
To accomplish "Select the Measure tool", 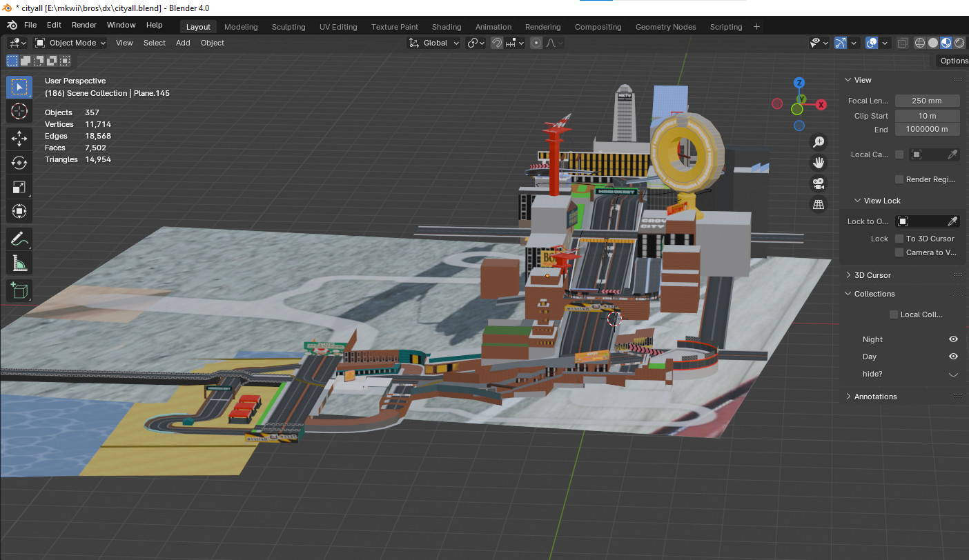I will point(19,263).
